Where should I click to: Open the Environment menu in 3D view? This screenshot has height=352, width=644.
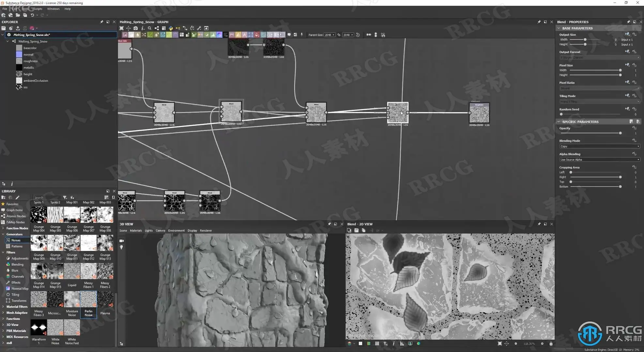[176, 231]
